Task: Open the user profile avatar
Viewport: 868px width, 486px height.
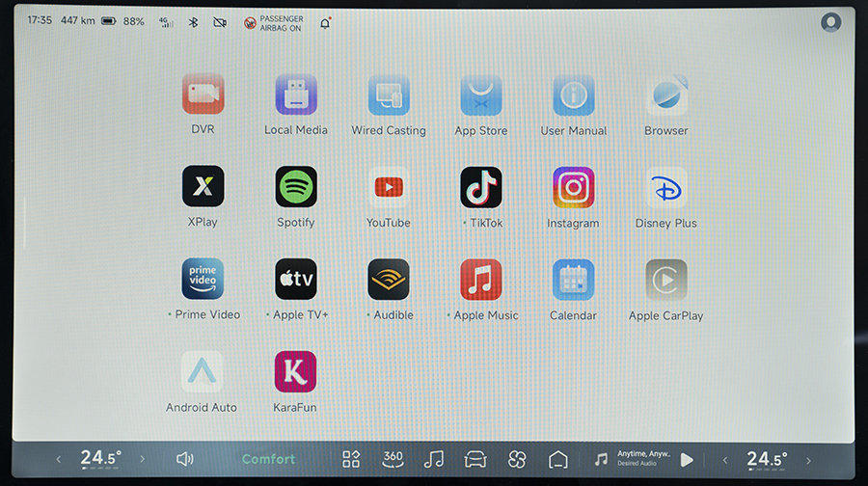Action: pos(830,22)
